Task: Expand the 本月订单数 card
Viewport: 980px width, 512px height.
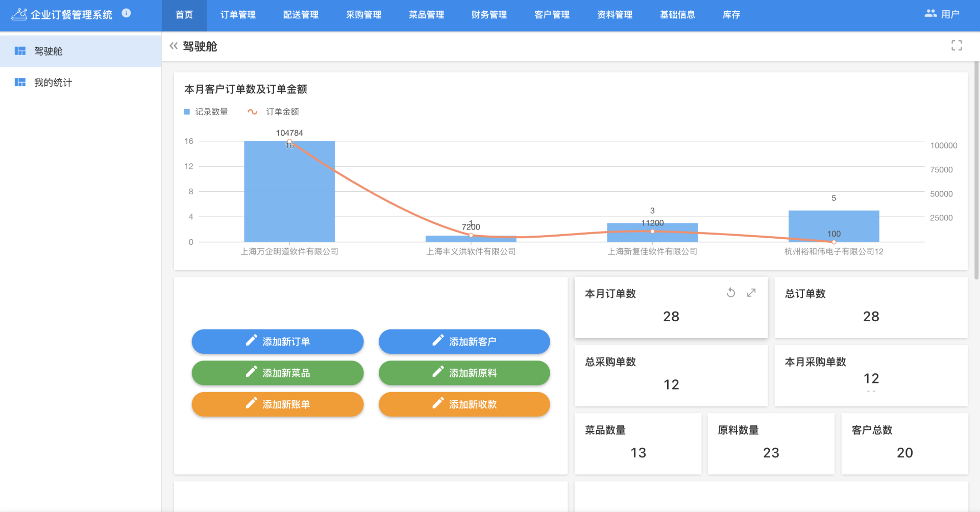Action: pyautogui.click(x=751, y=293)
